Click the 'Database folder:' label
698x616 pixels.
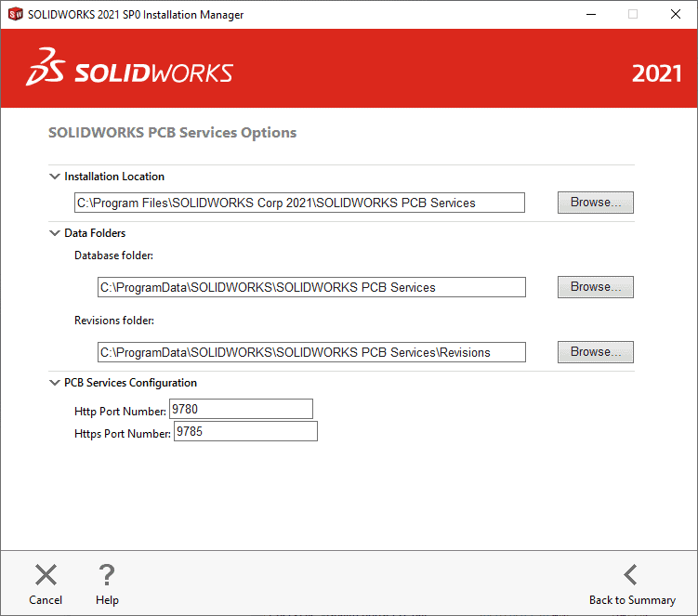click(113, 256)
